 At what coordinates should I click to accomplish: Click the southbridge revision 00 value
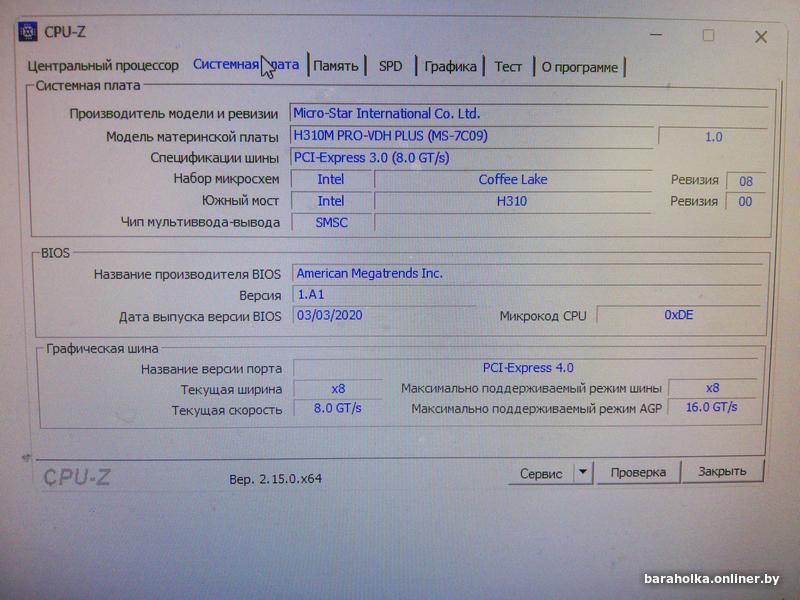pyautogui.click(x=745, y=202)
